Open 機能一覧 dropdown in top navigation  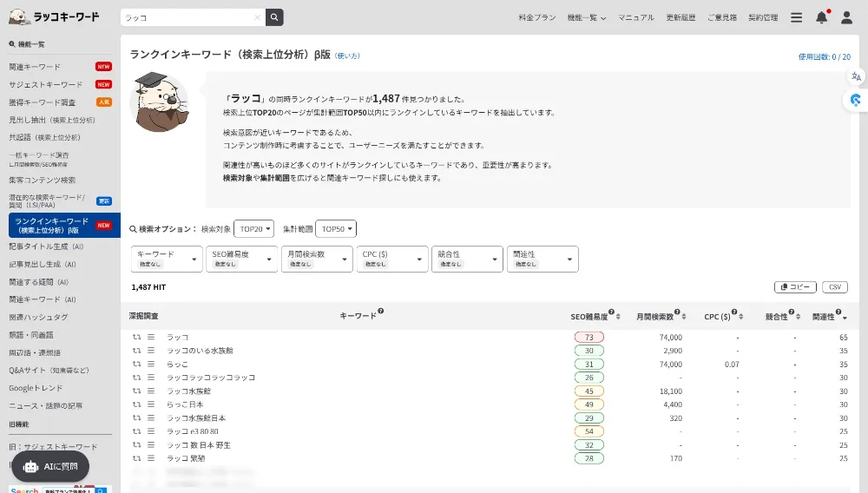coord(586,17)
